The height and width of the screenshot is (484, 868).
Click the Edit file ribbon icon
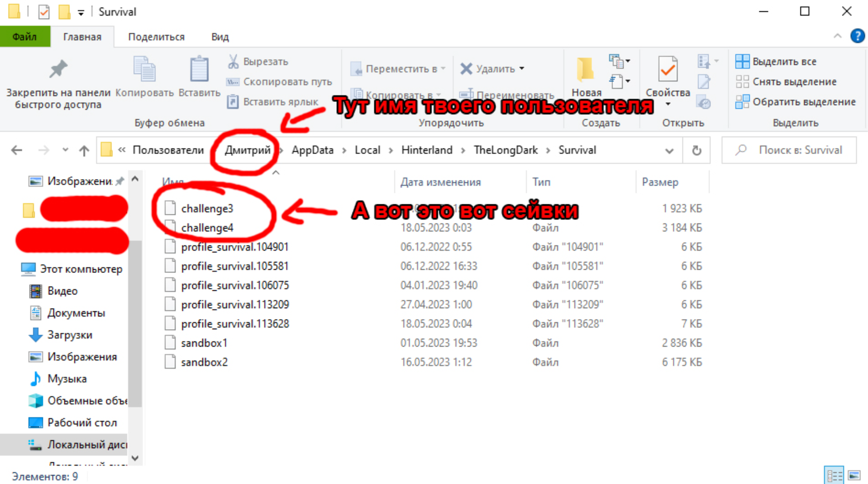point(704,82)
